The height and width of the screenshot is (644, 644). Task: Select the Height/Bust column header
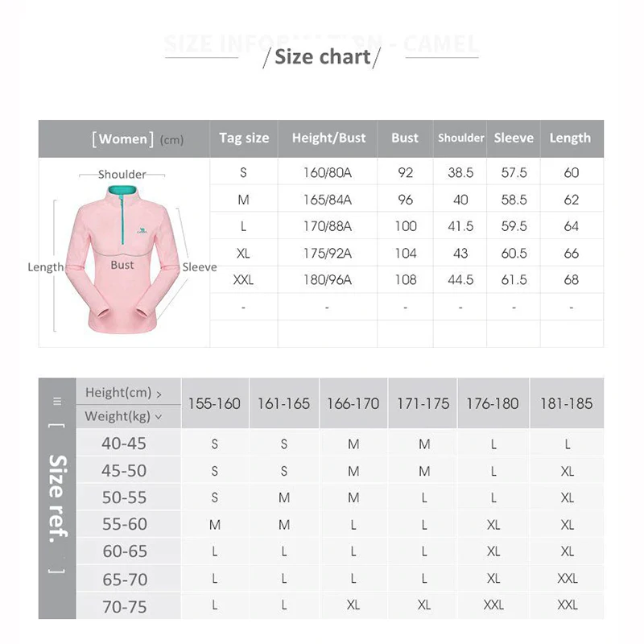pos(328,138)
